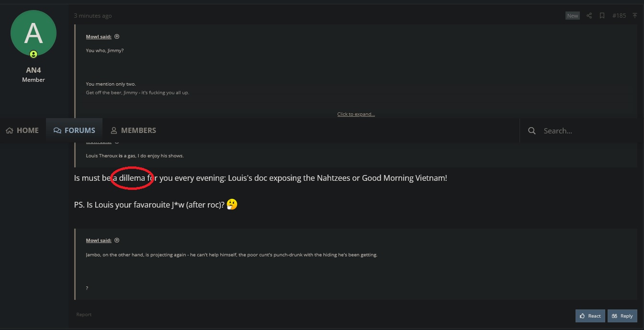Open the Members tab
Viewport: 644px width, 330px height.
tap(133, 131)
